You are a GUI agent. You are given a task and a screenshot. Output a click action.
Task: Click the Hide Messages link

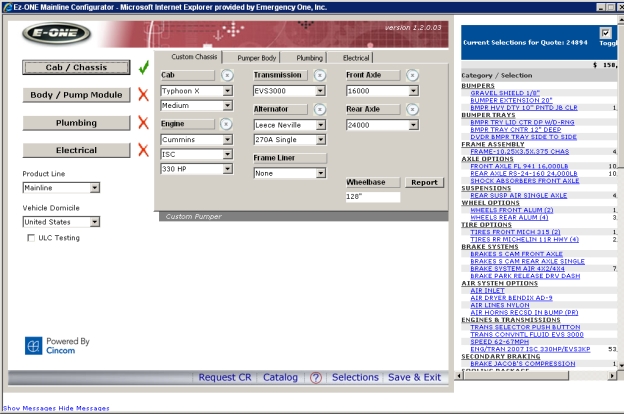84,408
